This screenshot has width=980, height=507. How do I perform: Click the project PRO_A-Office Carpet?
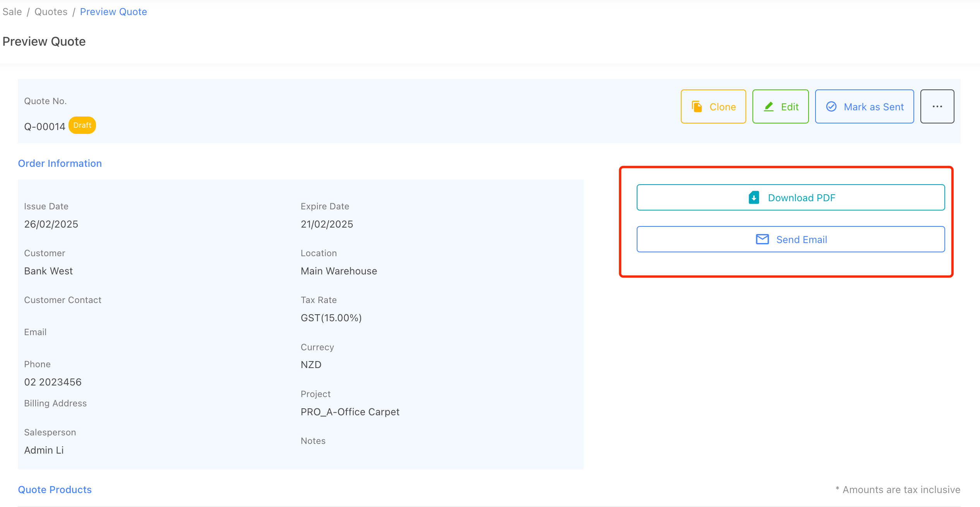[350, 412]
